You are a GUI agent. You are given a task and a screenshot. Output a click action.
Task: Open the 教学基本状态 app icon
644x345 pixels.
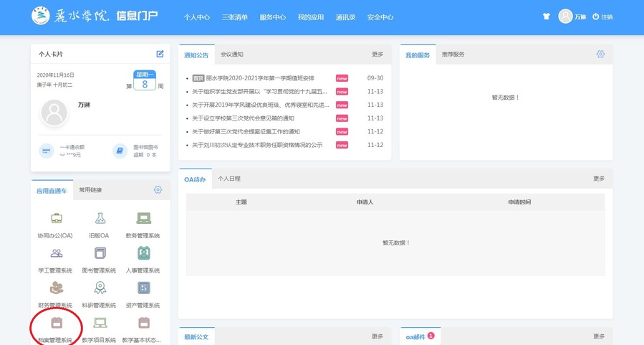point(144,323)
